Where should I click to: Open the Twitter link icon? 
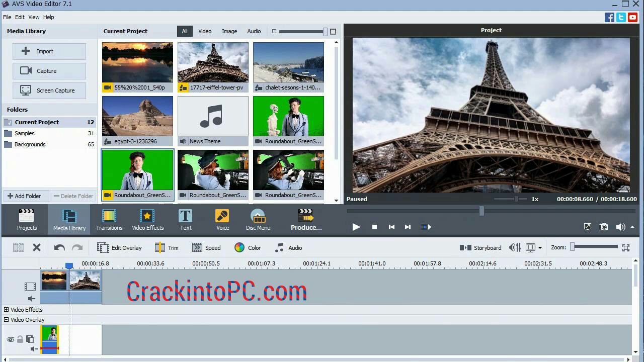click(x=621, y=17)
